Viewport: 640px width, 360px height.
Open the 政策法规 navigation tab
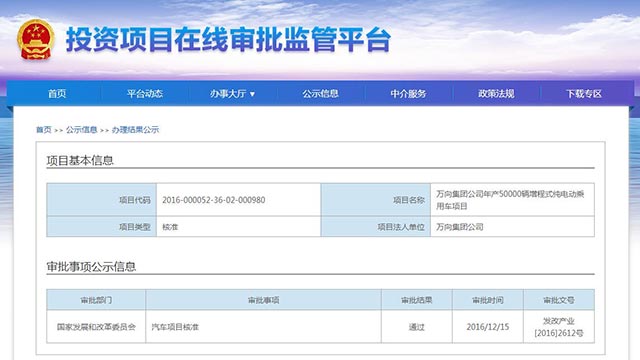(496, 93)
